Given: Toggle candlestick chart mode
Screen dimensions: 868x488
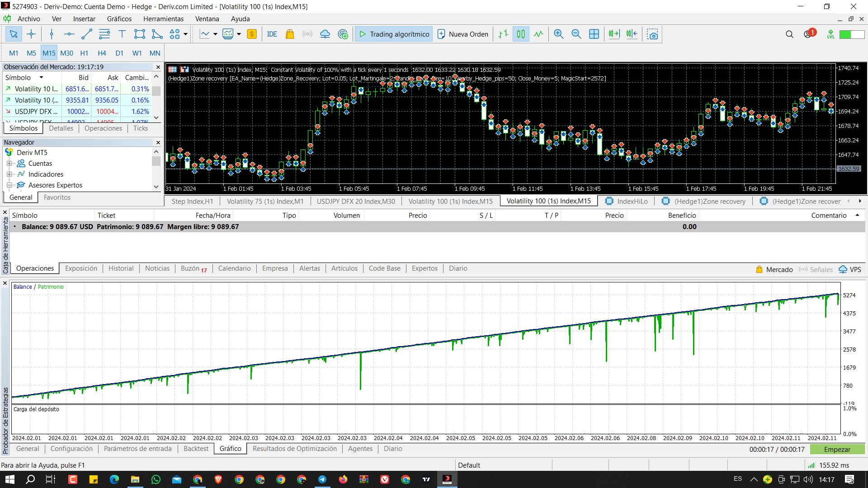Looking at the screenshot, I should coord(521,34).
